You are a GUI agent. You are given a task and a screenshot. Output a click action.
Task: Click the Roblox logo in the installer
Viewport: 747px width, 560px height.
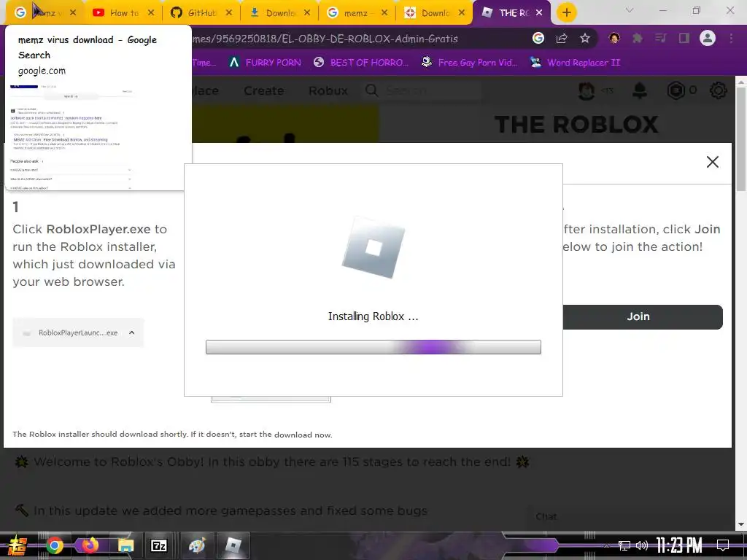[373, 247]
